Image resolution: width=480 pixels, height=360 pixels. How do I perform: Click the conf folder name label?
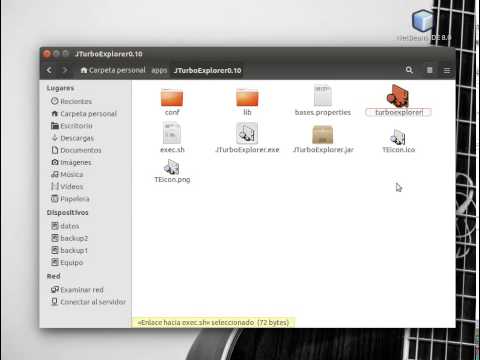[172, 112]
